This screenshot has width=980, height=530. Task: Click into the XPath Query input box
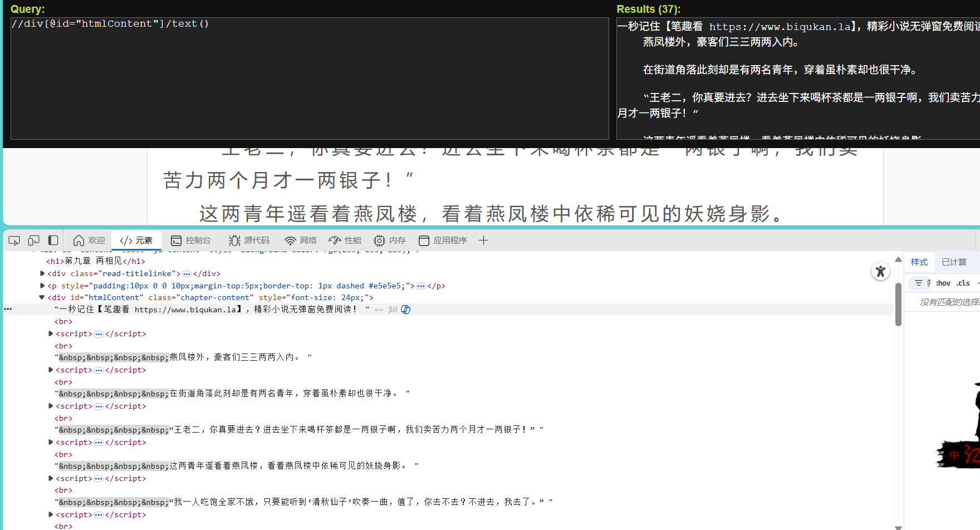tap(310, 78)
